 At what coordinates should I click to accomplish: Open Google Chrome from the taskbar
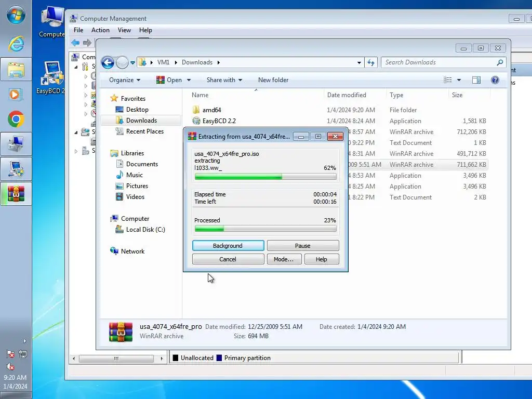point(16,119)
